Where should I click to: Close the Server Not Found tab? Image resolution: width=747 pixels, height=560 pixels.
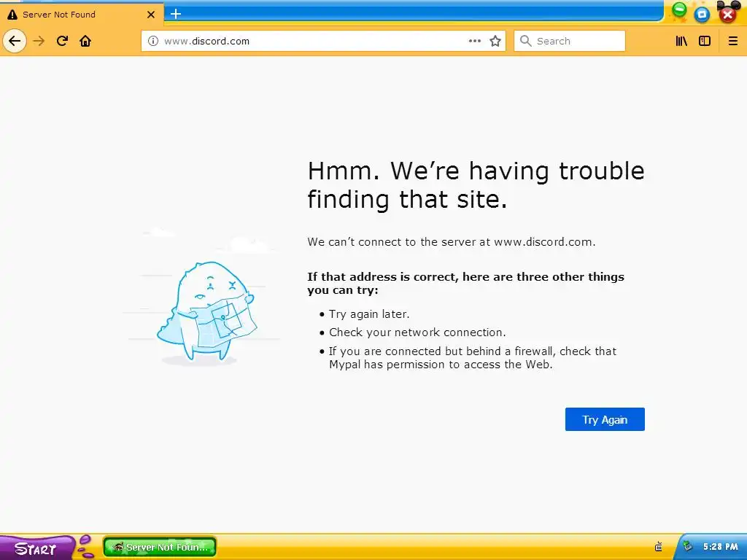tap(151, 15)
